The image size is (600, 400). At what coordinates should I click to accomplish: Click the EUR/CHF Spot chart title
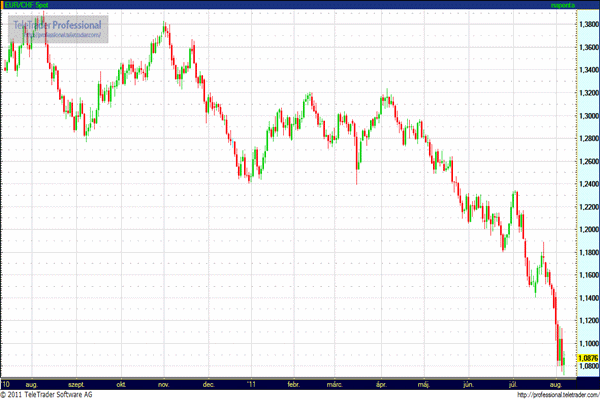tap(25, 6)
